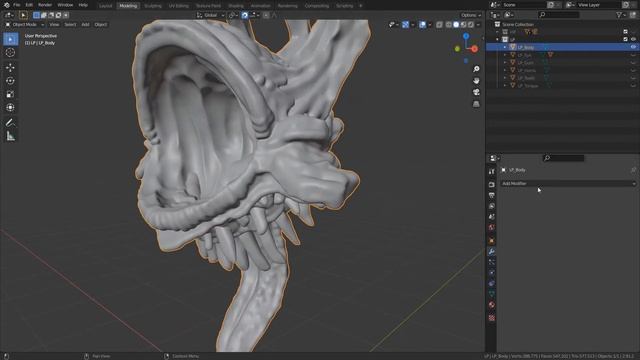Toggle the LP collection exclude checkbox
This screenshot has width=640, height=360.
[x=625, y=40]
